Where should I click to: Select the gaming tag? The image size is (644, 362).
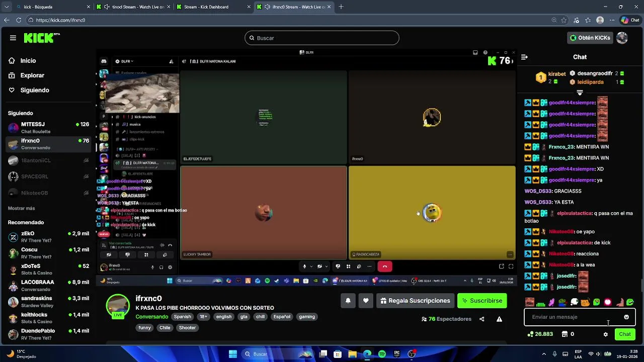(307, 317)
